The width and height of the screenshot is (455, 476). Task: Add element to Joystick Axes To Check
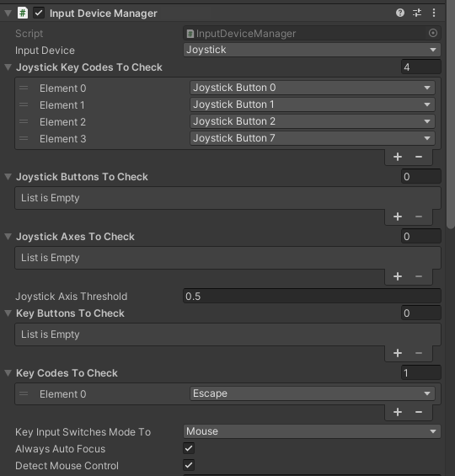pyautogui.click(x=398, y=276)
